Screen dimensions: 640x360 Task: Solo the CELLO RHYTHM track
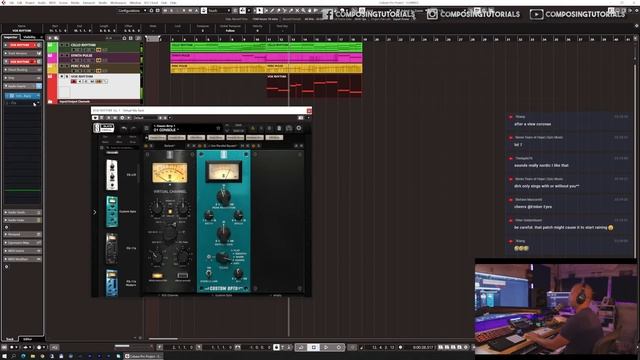point(67,45)
